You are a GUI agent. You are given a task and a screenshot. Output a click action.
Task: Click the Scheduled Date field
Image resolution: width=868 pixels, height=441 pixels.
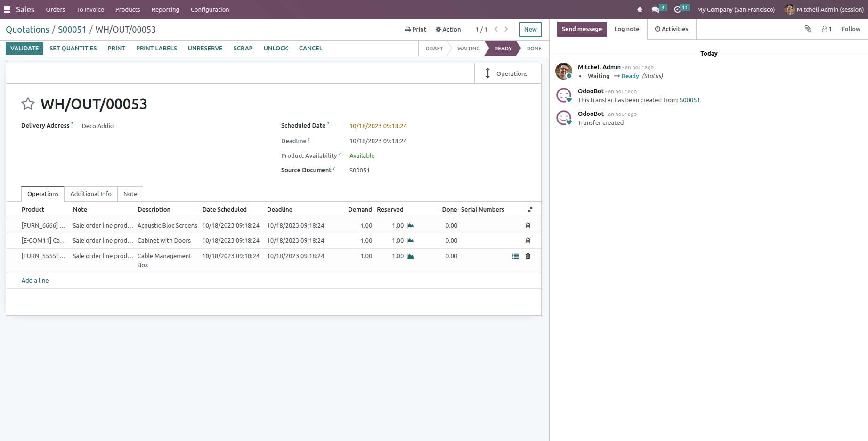[x=378, y=126]
